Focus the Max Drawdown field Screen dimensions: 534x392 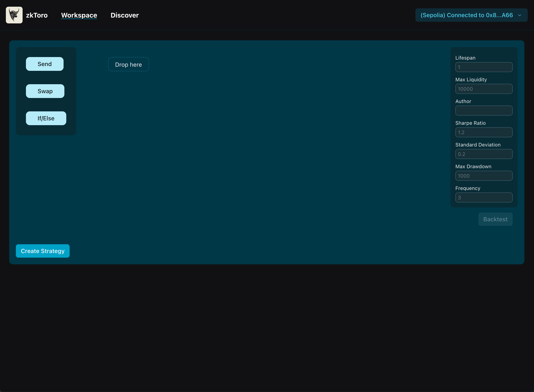(x=484, y=176)
